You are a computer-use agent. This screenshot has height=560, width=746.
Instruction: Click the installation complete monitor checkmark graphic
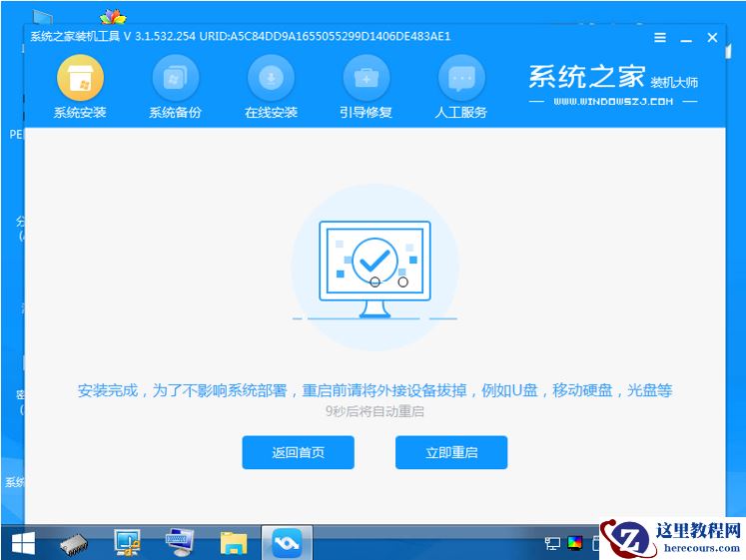click(x=374, y=269)
